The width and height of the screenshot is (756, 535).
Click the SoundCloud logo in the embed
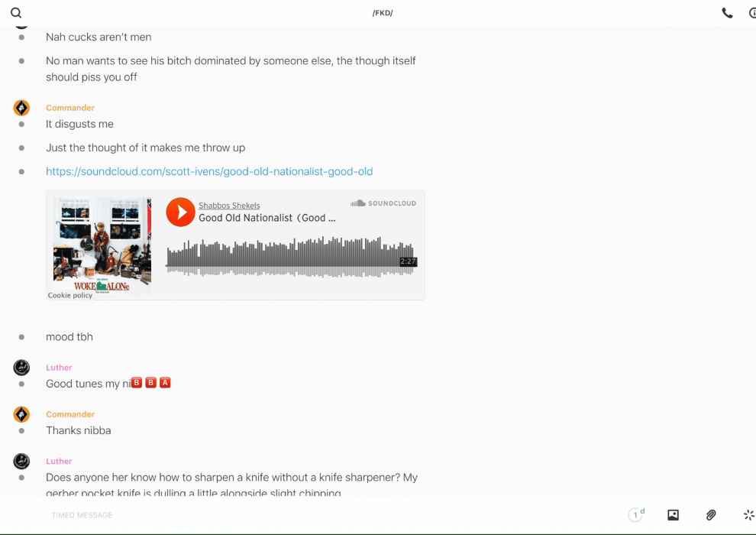click(x=383, y=203)
